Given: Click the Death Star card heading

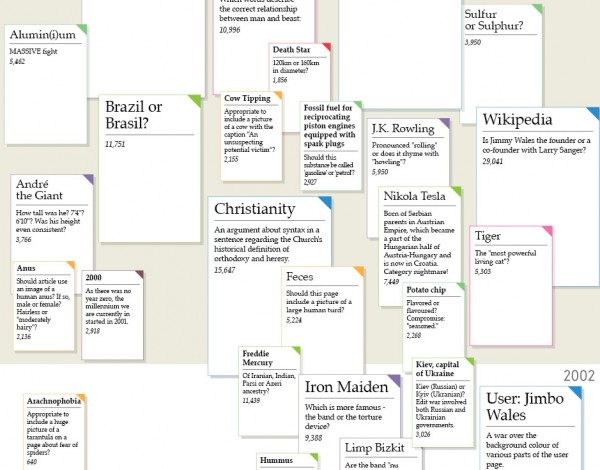Looking at the screenshot, I should [x=292, y=50].
